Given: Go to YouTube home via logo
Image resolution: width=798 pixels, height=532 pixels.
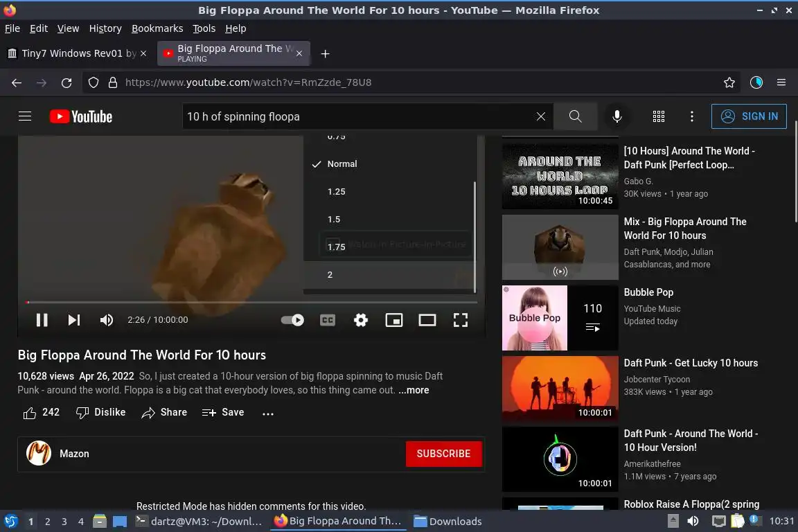Looking at the screenshot, I should coord(81,116).
